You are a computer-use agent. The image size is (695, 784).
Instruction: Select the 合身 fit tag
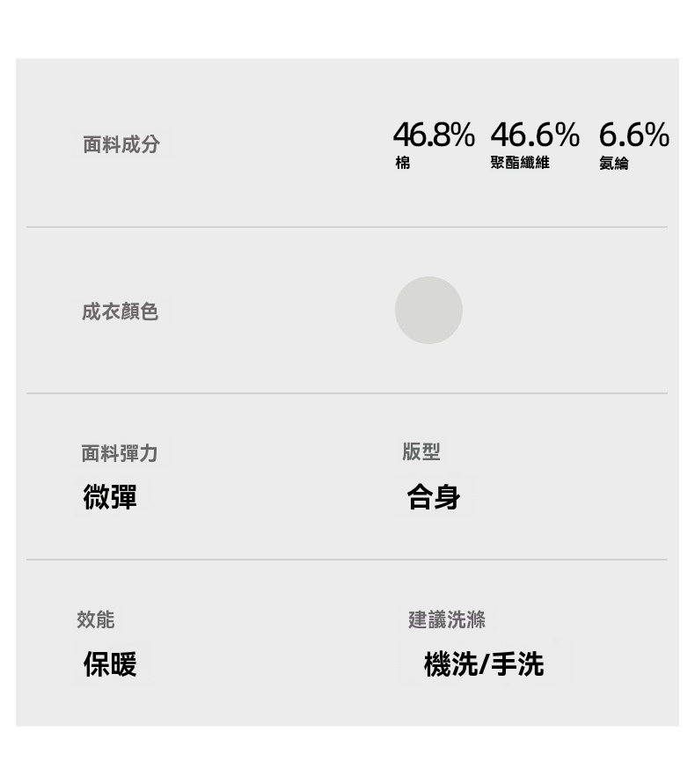coord(434,497)
